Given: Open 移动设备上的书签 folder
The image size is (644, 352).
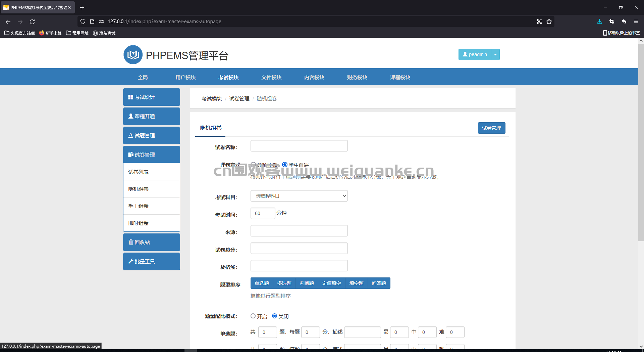Looking at the screenshot, I should 622,33.
